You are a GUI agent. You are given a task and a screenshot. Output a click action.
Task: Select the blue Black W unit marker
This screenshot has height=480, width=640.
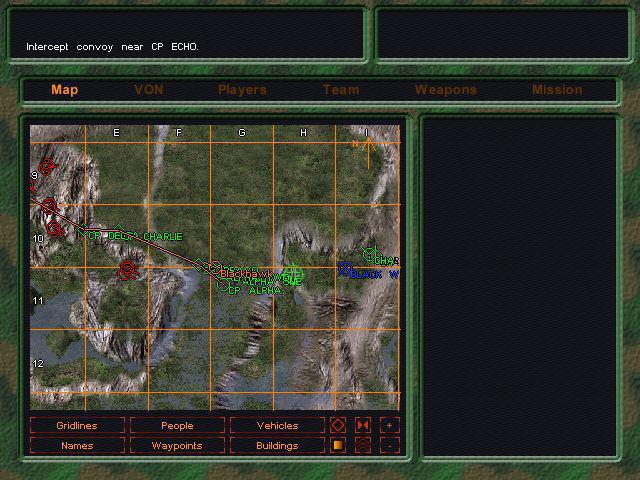tap(345, 269)
